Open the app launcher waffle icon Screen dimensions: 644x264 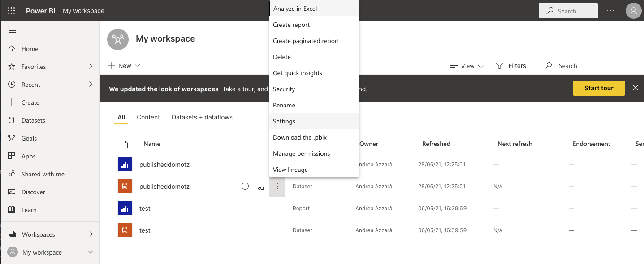coord(12,11)
